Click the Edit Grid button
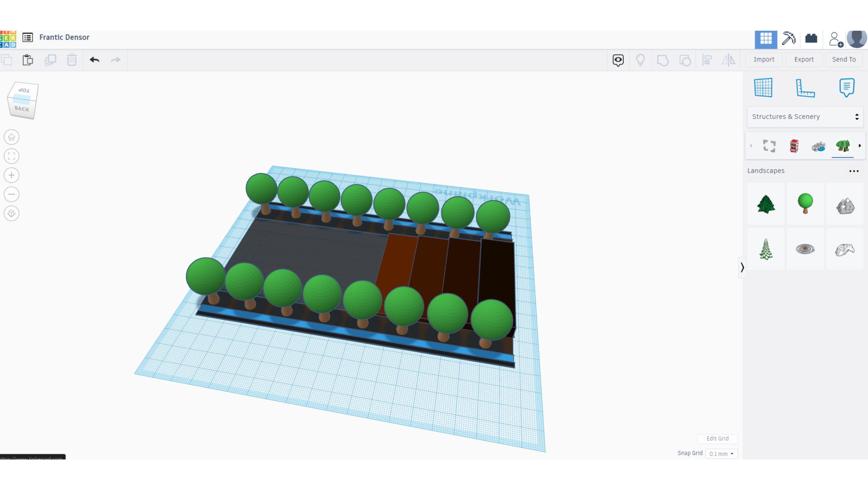 pyautogui.click(x=717, y=439)
